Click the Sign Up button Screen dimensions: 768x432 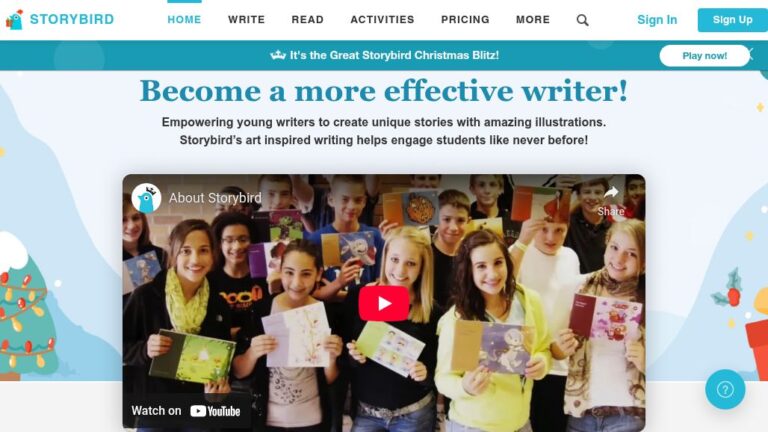733,20
